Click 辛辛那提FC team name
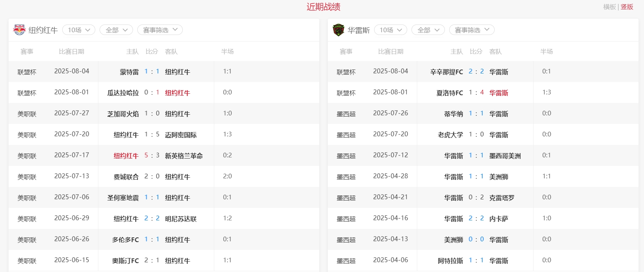644x272 pixels. [x=446, y=72]
